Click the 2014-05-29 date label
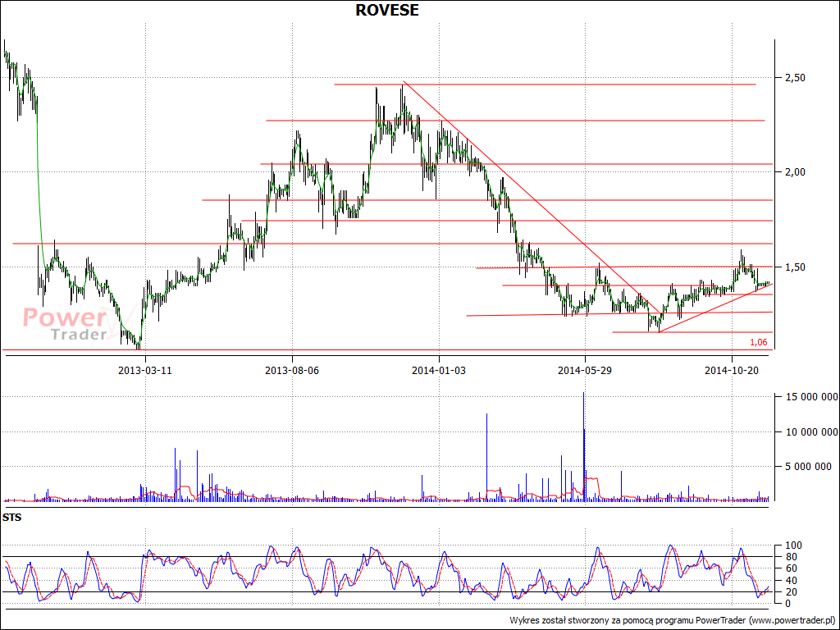 585,370
